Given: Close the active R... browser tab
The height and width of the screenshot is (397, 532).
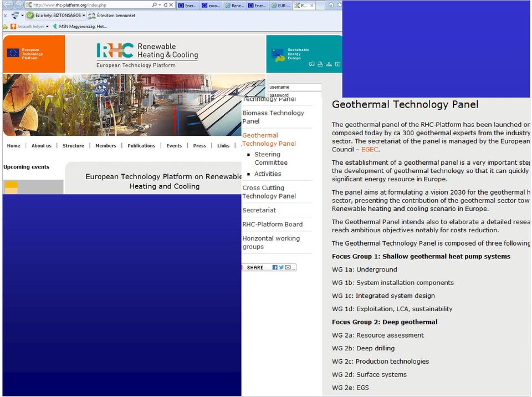Looking at the screenshot, I should [x=312, y=6].
